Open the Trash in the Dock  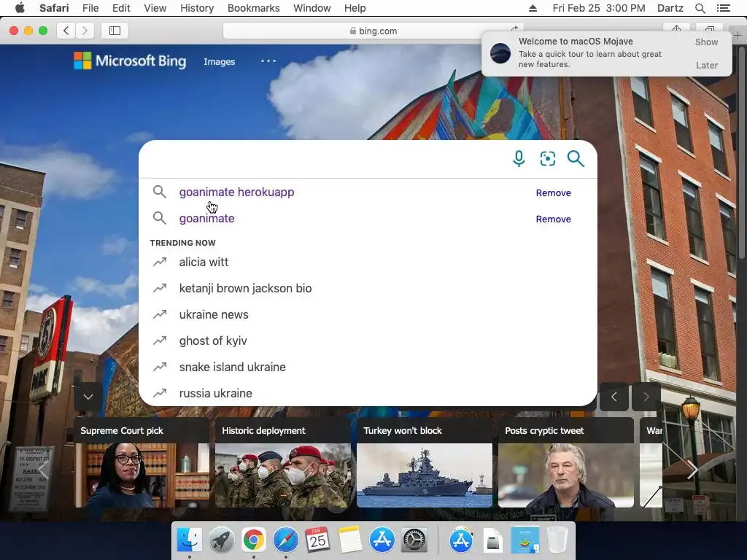[x=557, y=540]
